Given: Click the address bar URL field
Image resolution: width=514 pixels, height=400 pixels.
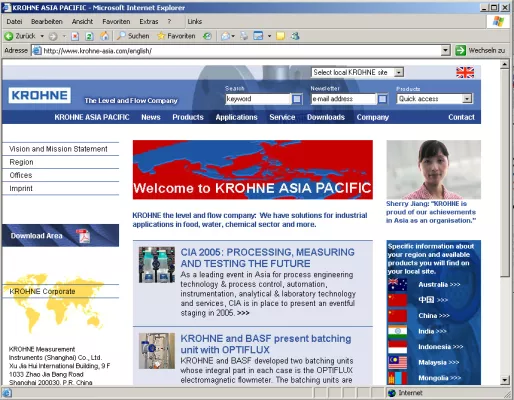Looking at the screenshot, I should [237, 51].
